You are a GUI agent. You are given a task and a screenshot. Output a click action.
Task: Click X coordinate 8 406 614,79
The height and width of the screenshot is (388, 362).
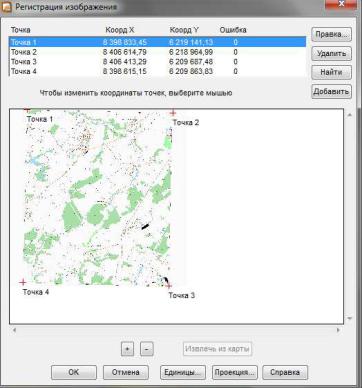pyautogui.click(x=125, y=52)
